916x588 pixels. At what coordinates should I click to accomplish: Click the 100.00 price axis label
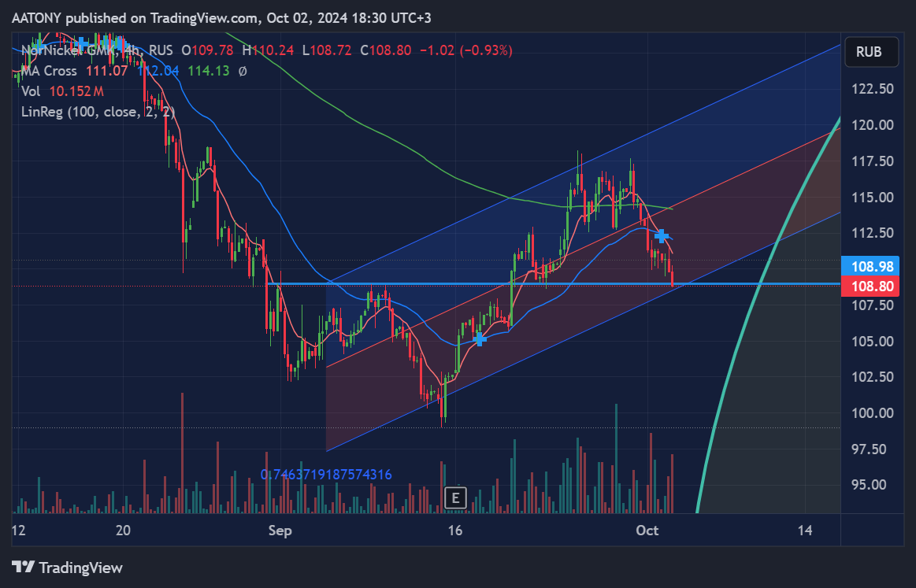(x=873, y=412)
